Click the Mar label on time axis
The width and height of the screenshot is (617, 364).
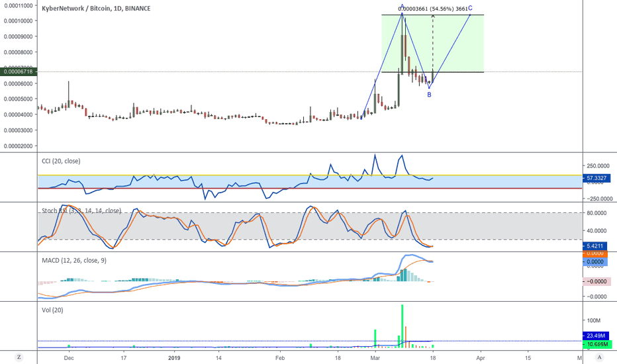point(375,357)
